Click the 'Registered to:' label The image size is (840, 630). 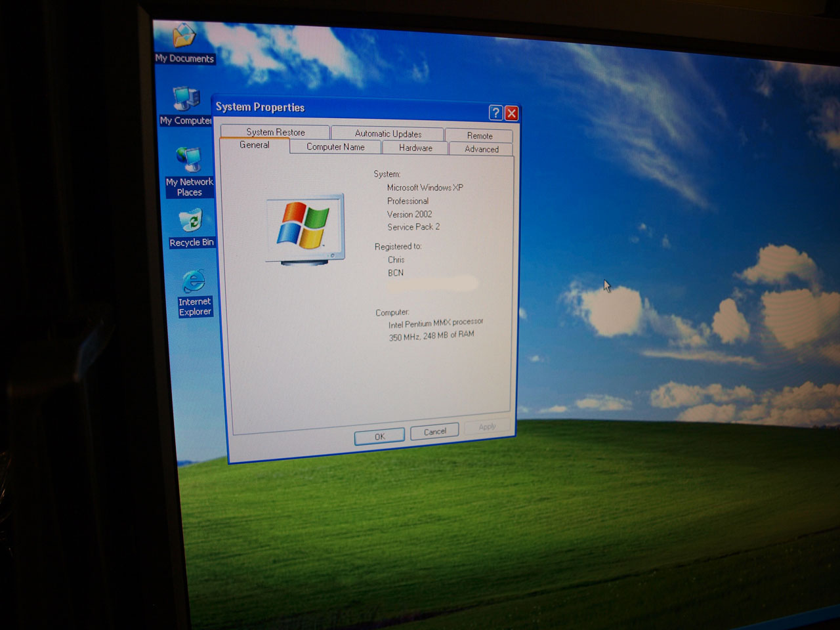pyautogui.click(x=398, y=247)
